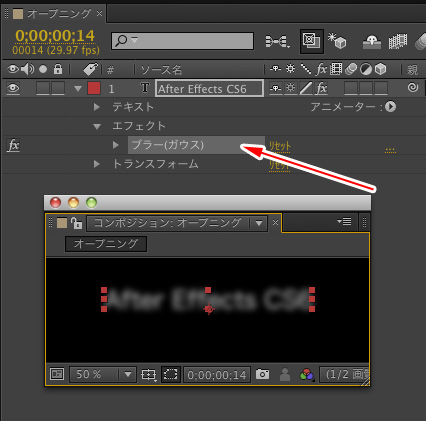The image size is (426, 421).
Task: Click the frame blending column header
Action: tap(336, 69)
